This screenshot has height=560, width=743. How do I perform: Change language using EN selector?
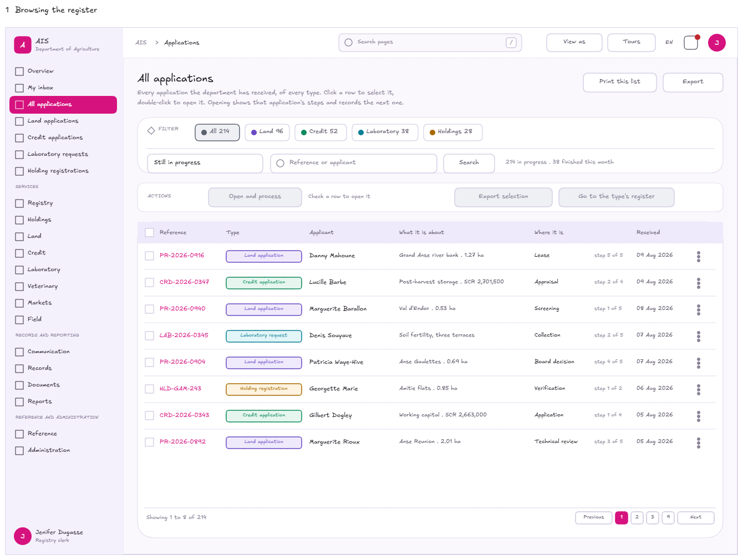(669, 42)
